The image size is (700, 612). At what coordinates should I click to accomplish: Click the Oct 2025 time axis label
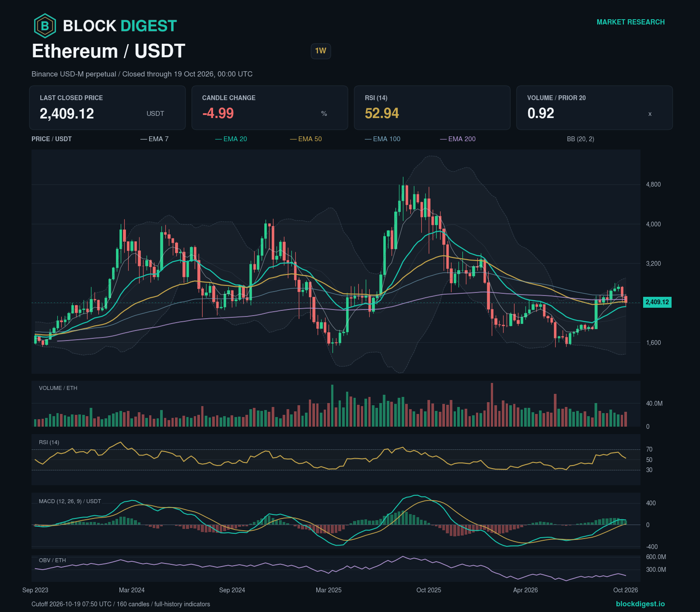click(429, 590)
